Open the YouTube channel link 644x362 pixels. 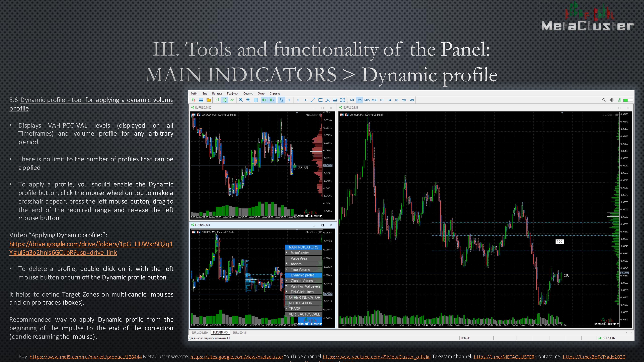[x=376, y=357]
